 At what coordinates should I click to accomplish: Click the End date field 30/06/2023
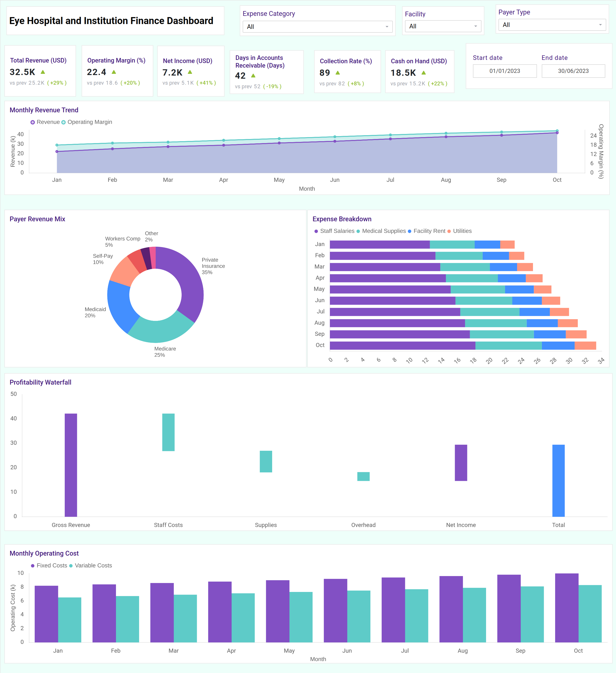[x=573, y=71]
